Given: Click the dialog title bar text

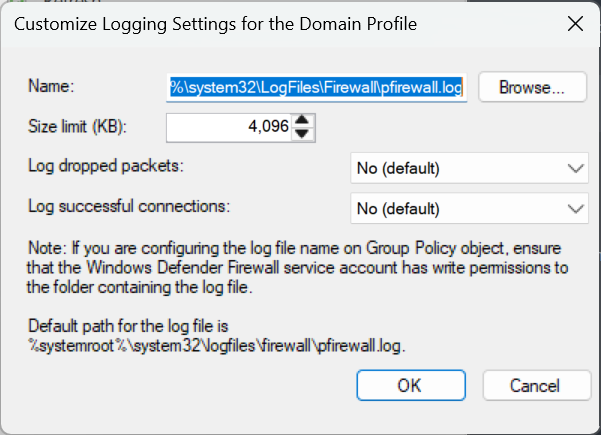Looking at the screenshot, I should tap(215, 24).
